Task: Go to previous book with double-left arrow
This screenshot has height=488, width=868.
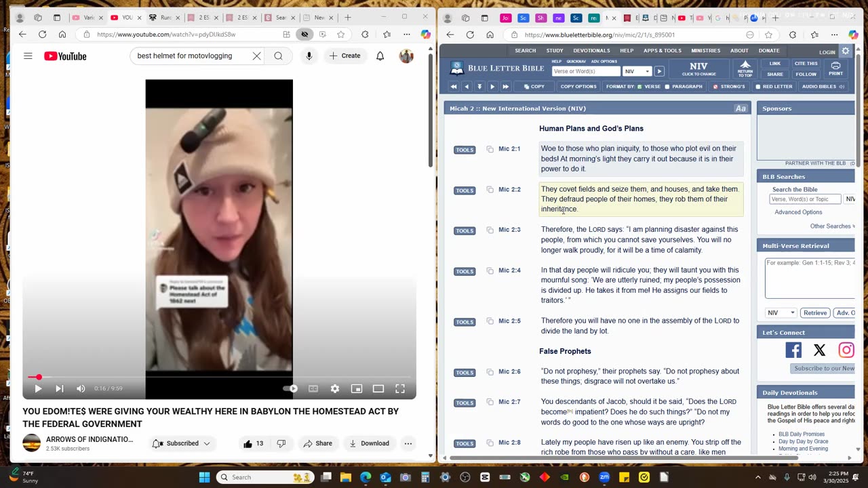Action: (454, 87)
